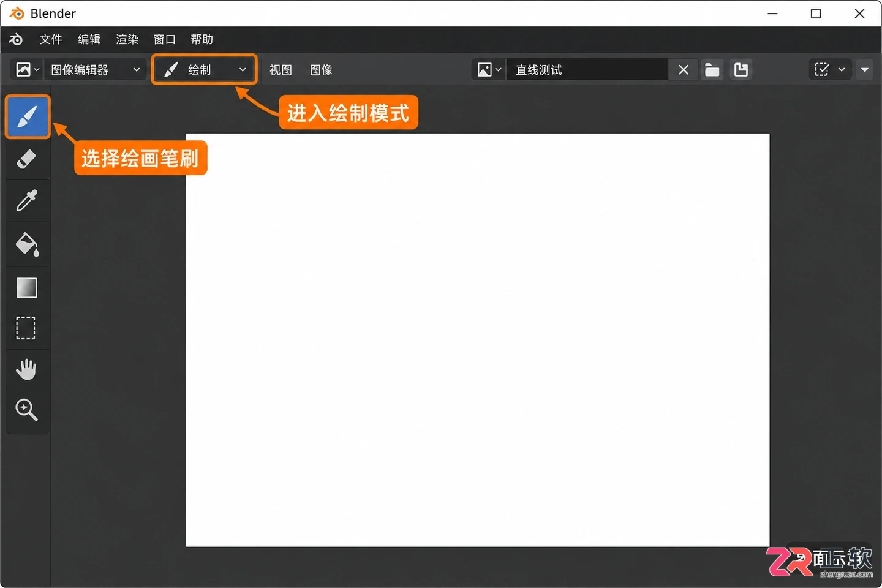Viewport: 882px width, 588px height.
Task: Browse images via image icon dropdown
Action: [489, 70]
